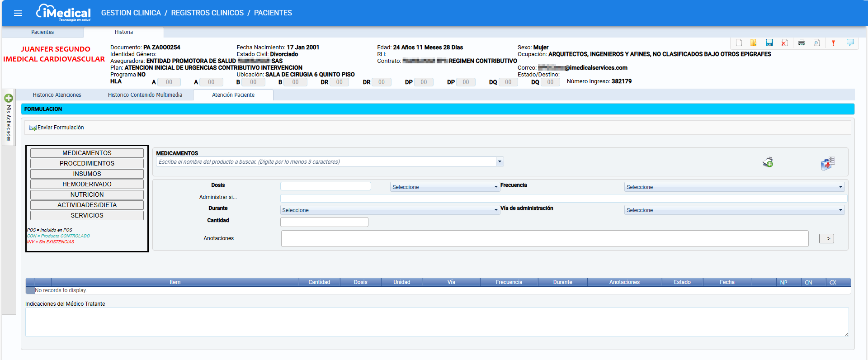Viewport: 868px width, 360px height.
Task: Click the blue floppy disk save icon
Action: [769, 43]
